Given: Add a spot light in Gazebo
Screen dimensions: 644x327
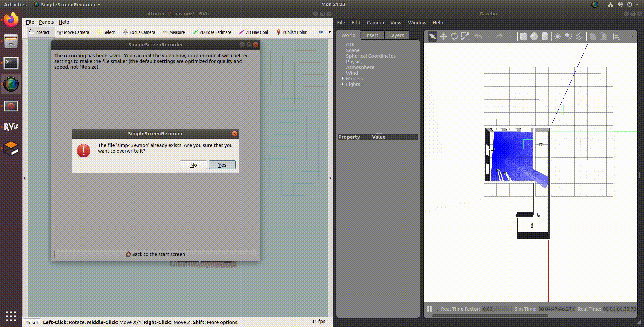Looking at the screenshot, I should point(569,37).
